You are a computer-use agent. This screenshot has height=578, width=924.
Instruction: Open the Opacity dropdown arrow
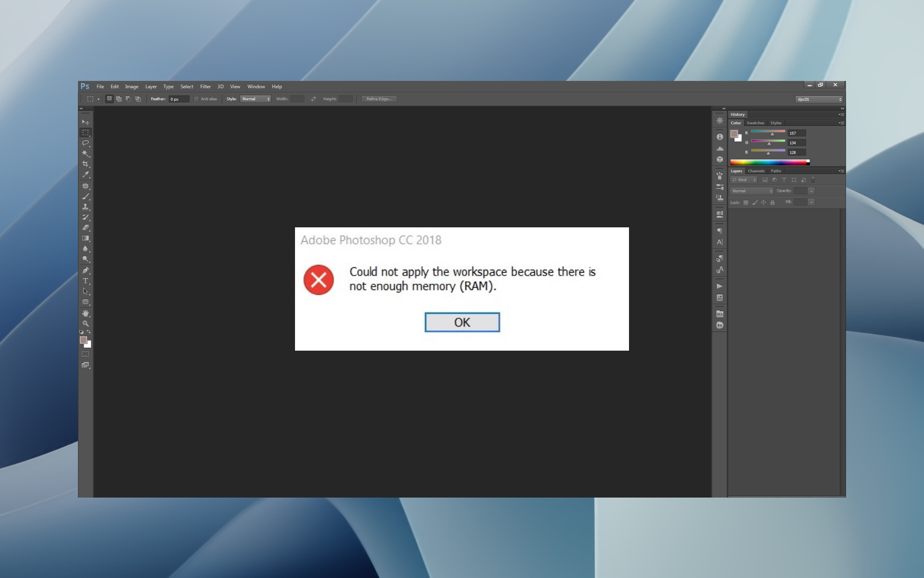(811, 191)
